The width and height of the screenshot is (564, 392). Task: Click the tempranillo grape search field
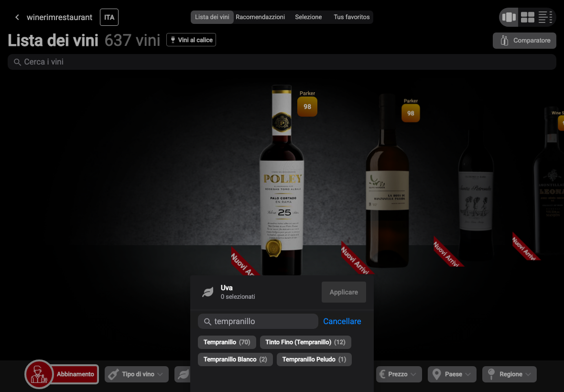pos(258,321)
